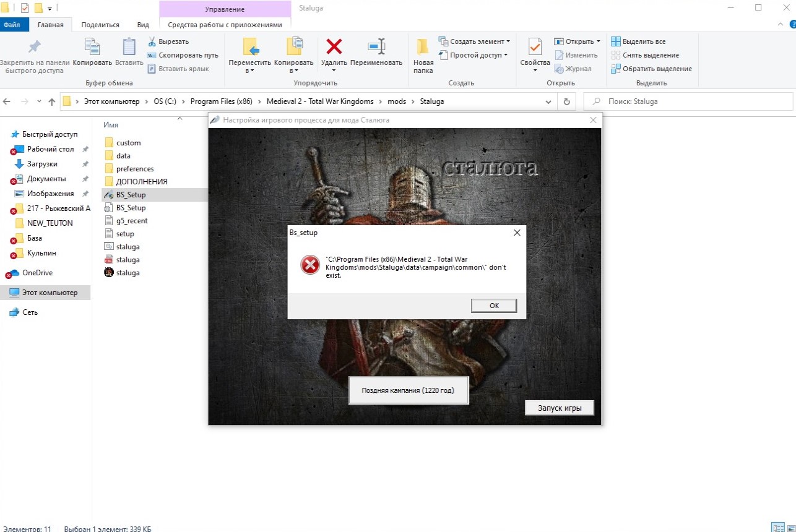Click mods segment in address path
Viewport: 796px width, 532px height.
pyautogui.click(x=397, y=101)
